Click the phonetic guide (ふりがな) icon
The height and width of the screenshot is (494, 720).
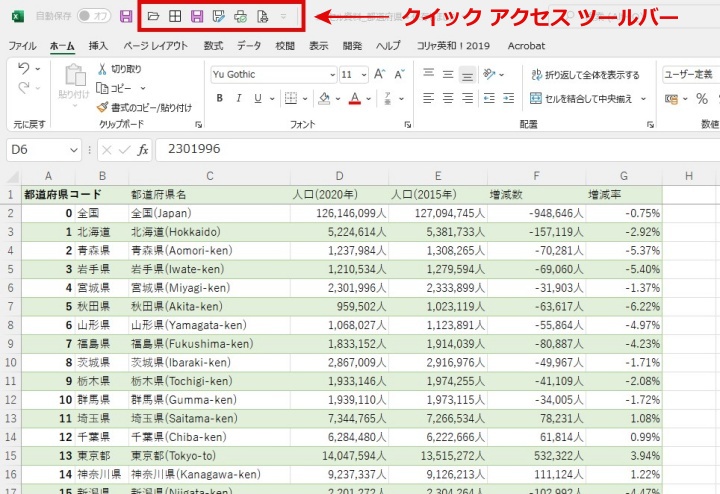(388, 98)
